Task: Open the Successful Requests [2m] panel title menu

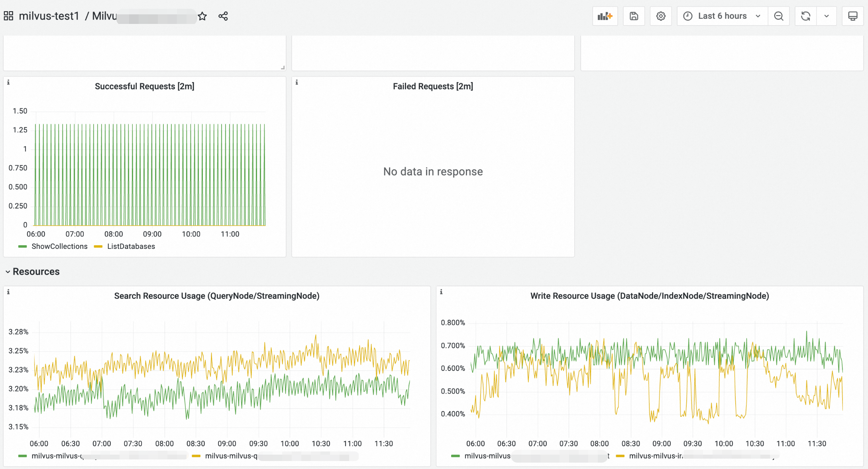Action: coord(144,87)
